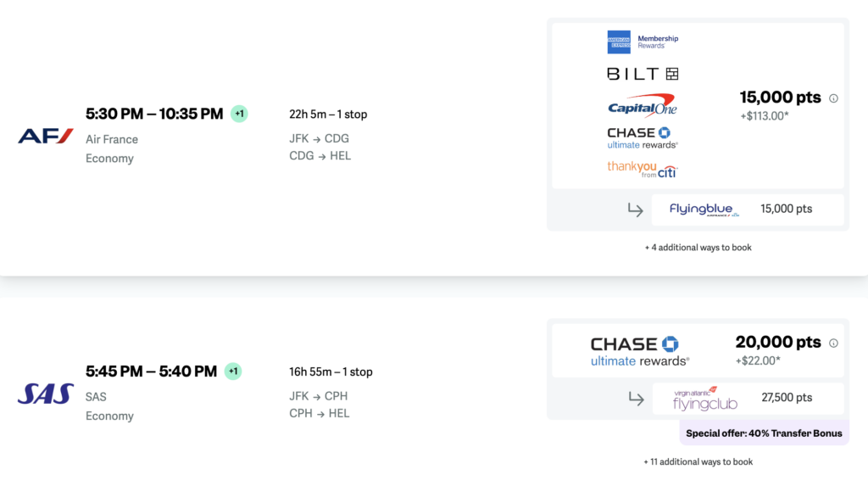This screenshot has height=486, width=868.
Task: Select the Flying Club 27,500 pts transfer row
Action: point(748,398)
